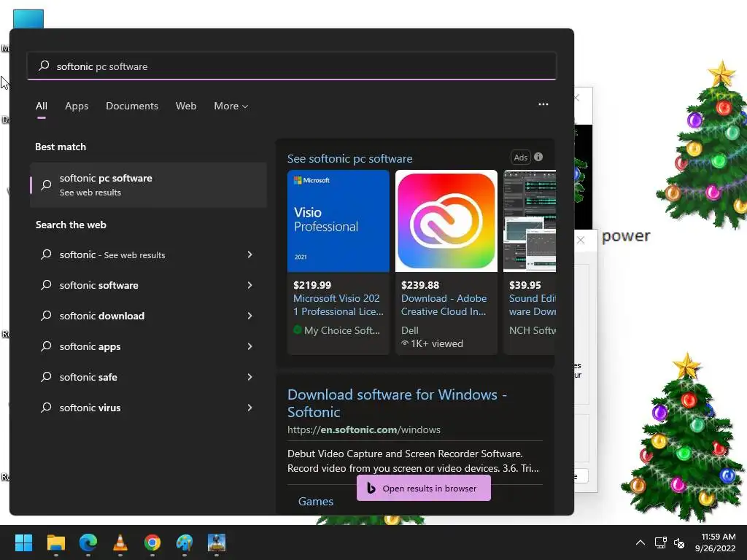
Task: Click the muted volume tray icon
Action: pos(679,542)
